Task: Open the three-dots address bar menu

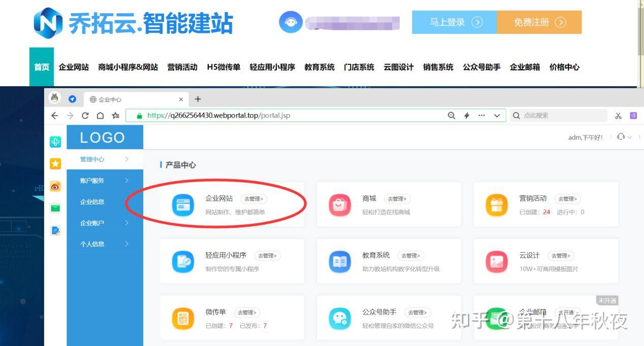Action: point(481,116)
